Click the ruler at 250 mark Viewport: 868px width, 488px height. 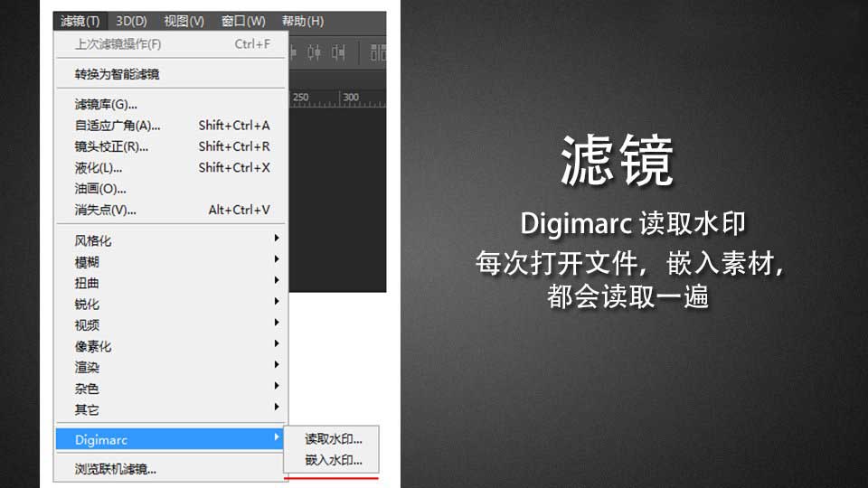[x=300, y=98]
